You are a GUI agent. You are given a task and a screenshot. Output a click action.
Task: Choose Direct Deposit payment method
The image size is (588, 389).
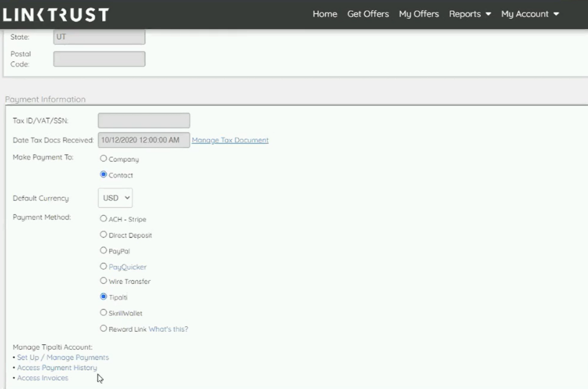[x=104, y=235]
